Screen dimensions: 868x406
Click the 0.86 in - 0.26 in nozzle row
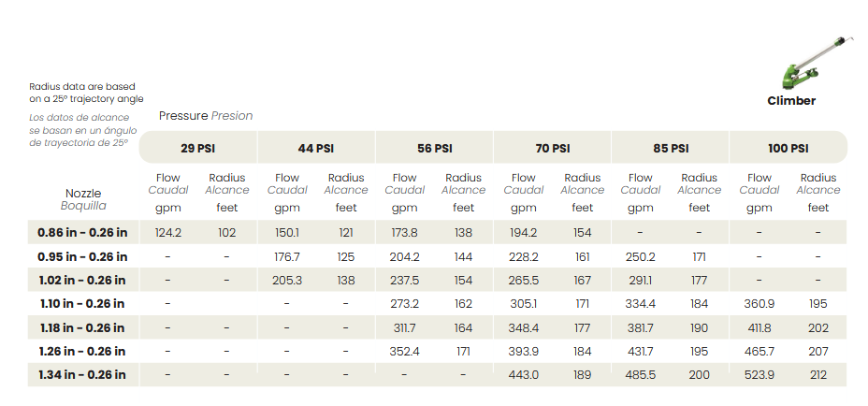click(82, 232)
